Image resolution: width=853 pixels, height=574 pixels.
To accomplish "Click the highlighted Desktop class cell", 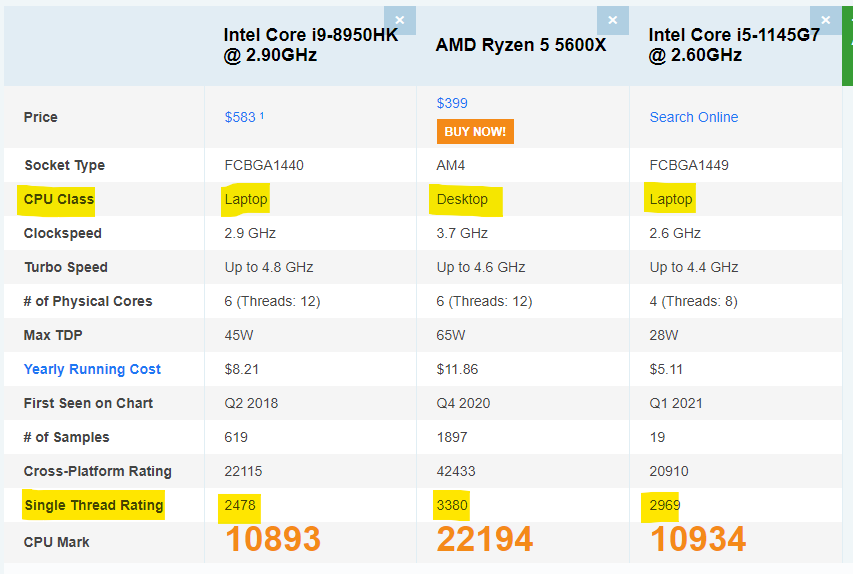I will (x=462, y=199).
